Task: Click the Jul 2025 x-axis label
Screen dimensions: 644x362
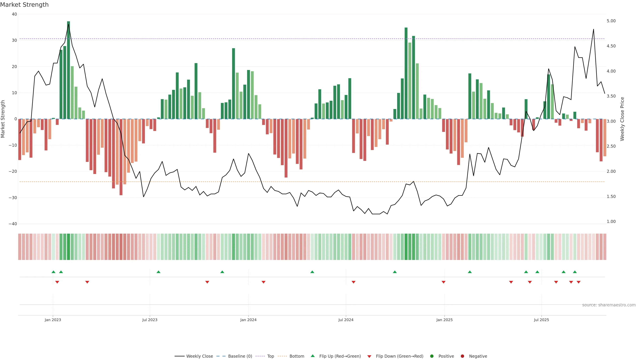Action: click(x=541, y=320)
